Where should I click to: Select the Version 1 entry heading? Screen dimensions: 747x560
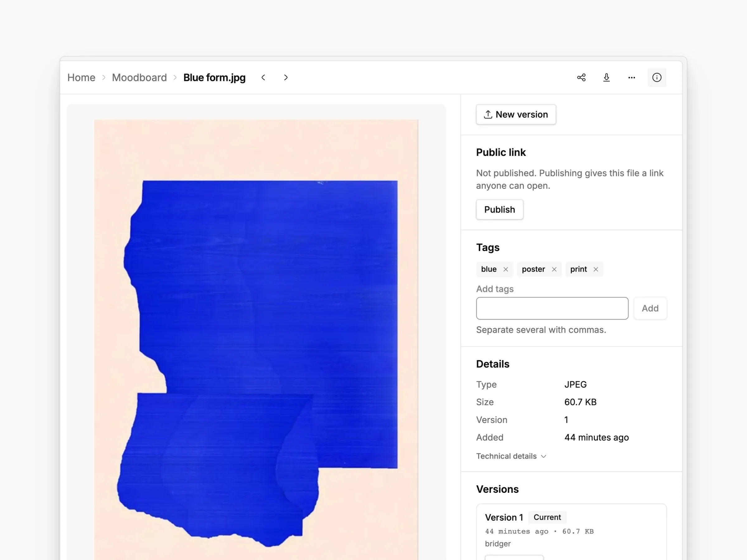click(x=504, y=517)
